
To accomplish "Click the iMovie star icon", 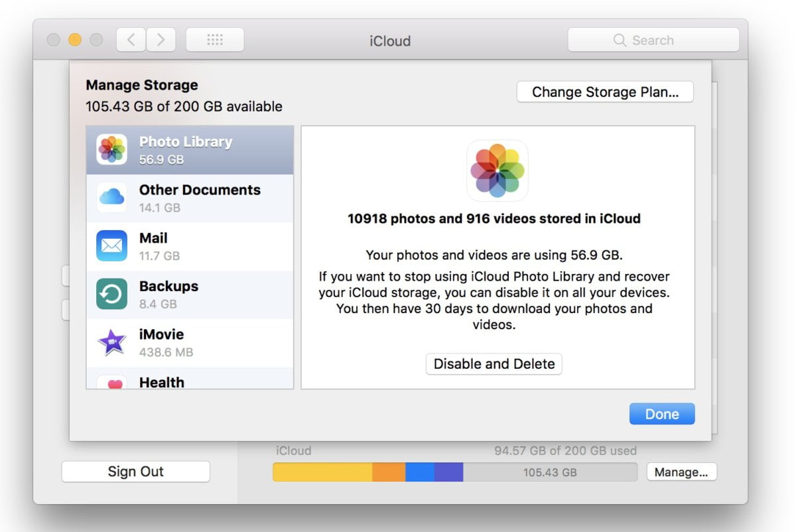I will (x=111, y=342).
